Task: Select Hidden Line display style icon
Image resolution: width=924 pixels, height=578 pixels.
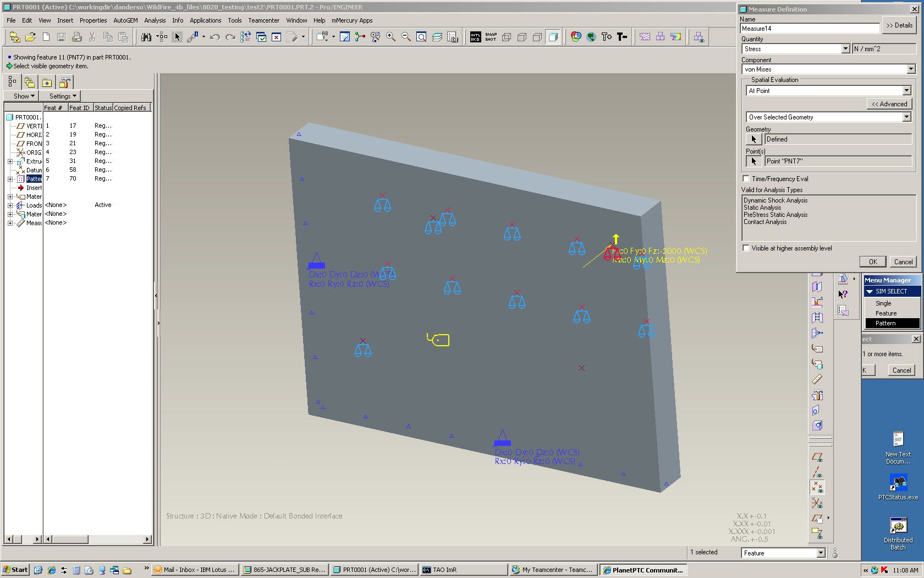Action: pyautogui.click(x=522, y=37)
